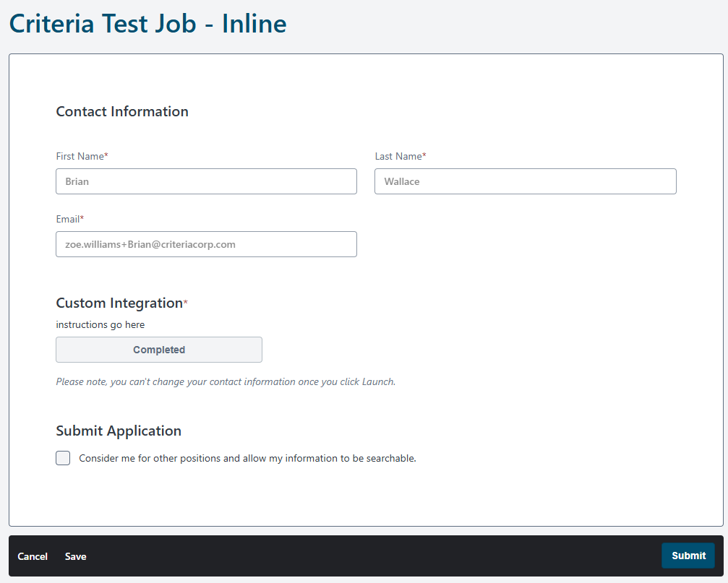Click the page title Criteria Test Job - Inline
728x583 pixels.
click(x=147, y=24)
